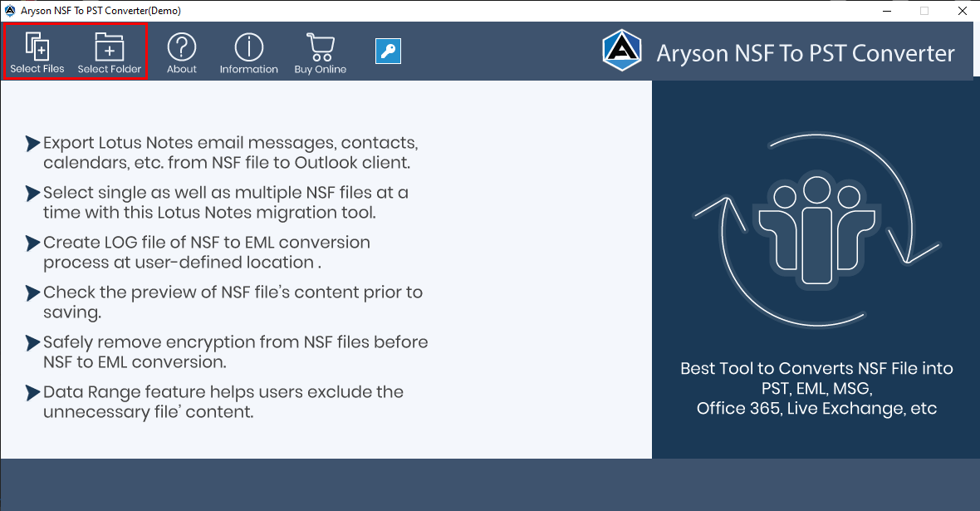Open the About dialog
The width and height of the screenshot is (980, 511).
(182, 53)
